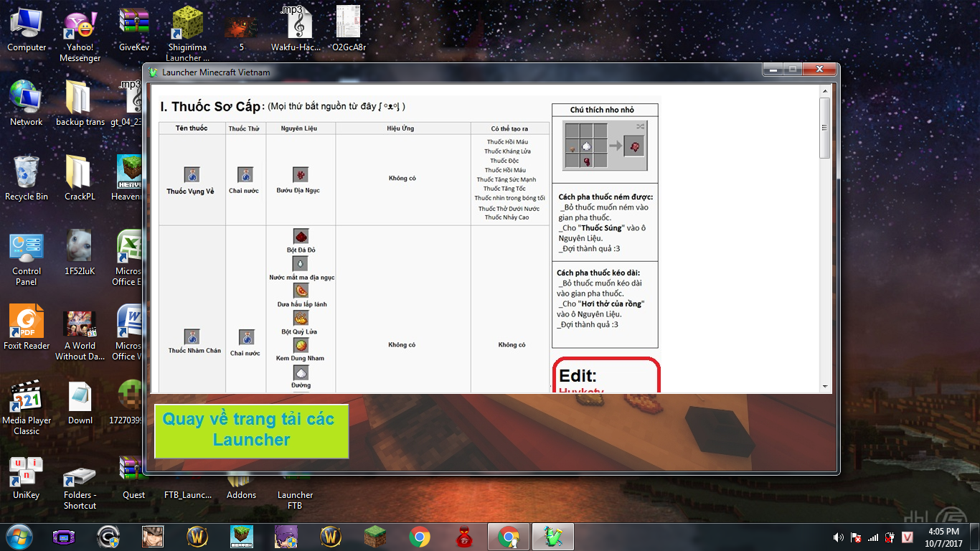Click the Thuốc Nhàm Chán potion icon

(192, 336)
